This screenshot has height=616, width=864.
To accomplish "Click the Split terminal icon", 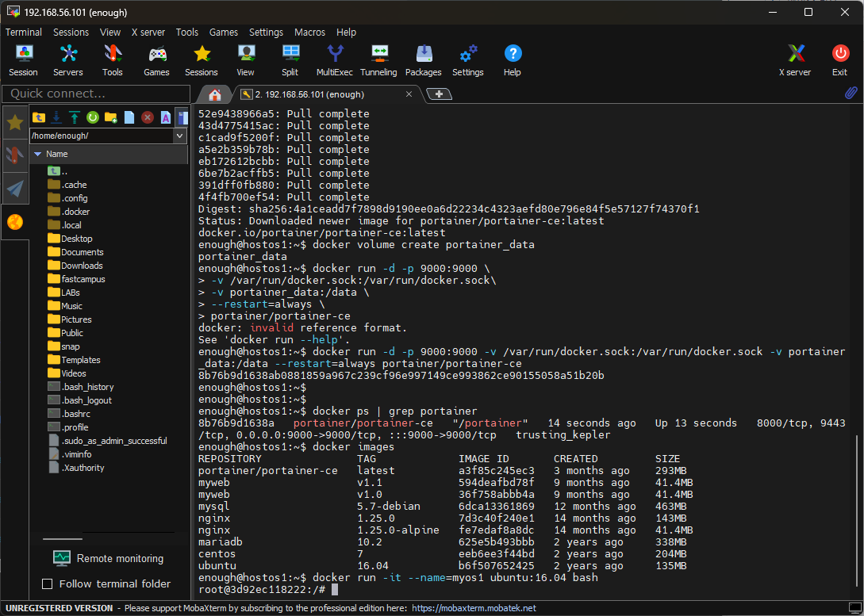I will (x=290, y=60).
